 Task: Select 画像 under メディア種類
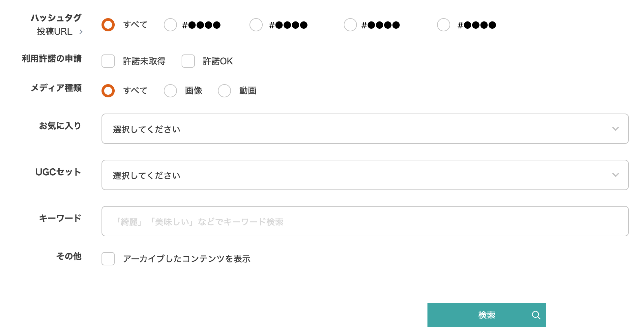(x=170, y=90)
